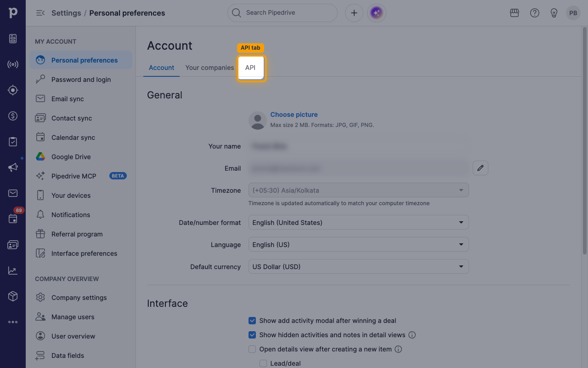Image resolution: width=588 pixels, height=368 pixels.
Task: Click the quick add plus button
Action: tap(354, 13)
